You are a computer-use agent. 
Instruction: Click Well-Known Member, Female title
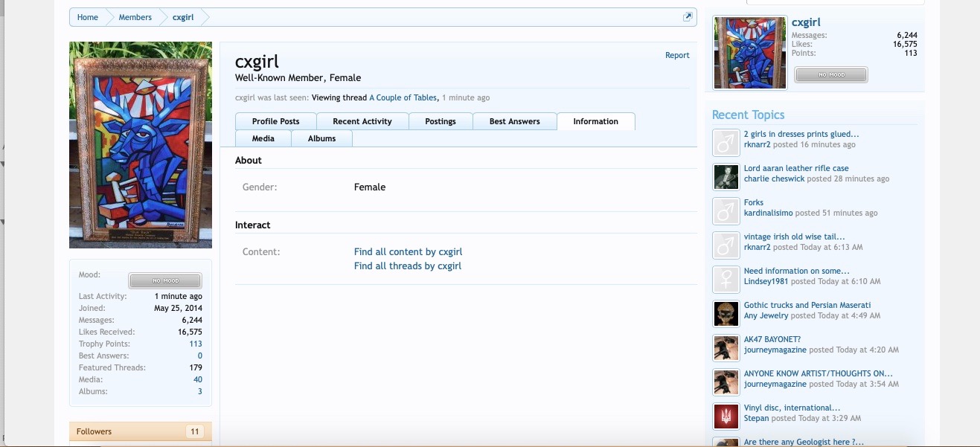[x=298, y=77]
